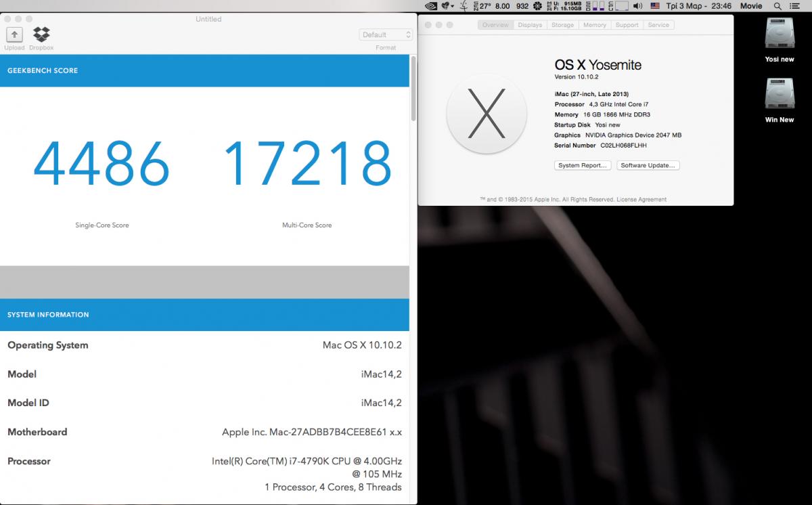Viewport: 812px width, 505px height.
Task: Switch to the Service tab
Action: 658,25
